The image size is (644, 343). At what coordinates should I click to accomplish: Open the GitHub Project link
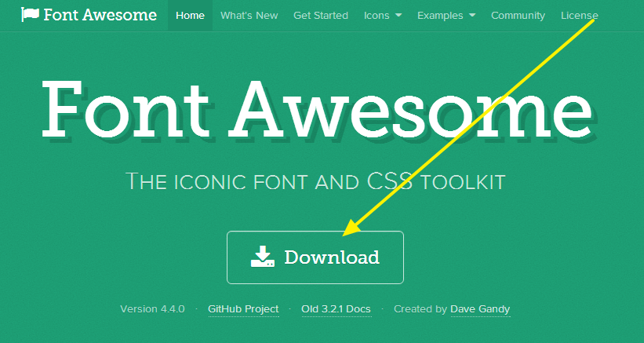pos(243,309)
